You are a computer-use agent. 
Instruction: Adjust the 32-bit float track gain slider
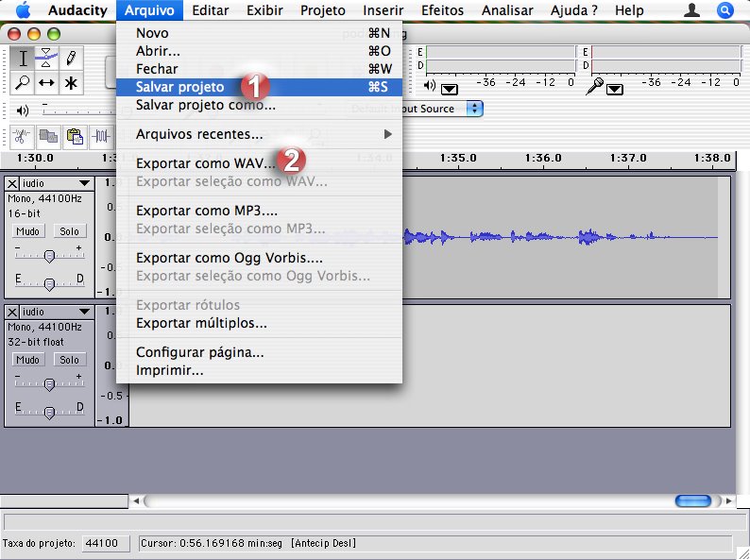(49, 384)
